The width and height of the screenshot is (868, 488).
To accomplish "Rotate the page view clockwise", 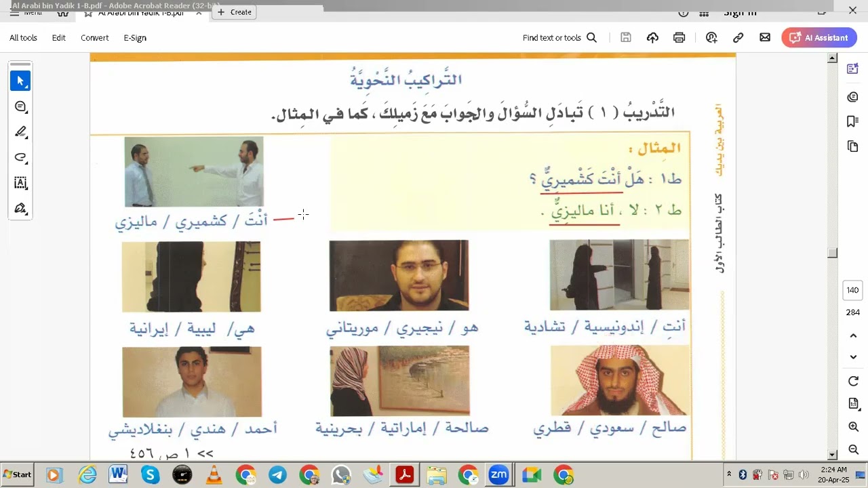I will (x=853, y=381).
